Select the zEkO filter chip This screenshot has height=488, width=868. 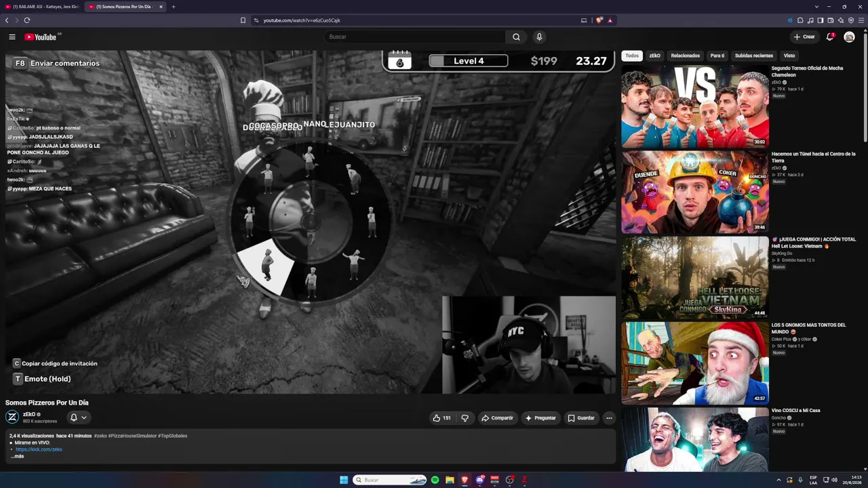(x=654, y=56)
